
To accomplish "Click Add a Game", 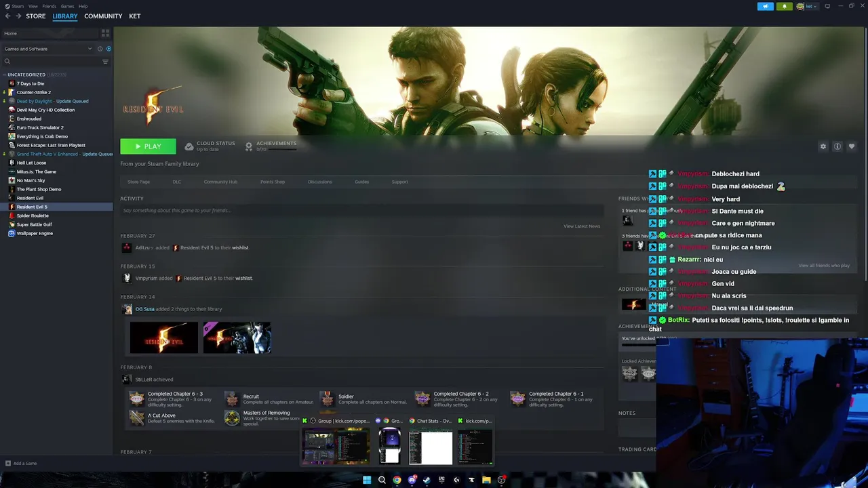I will (x=21, y=464).
